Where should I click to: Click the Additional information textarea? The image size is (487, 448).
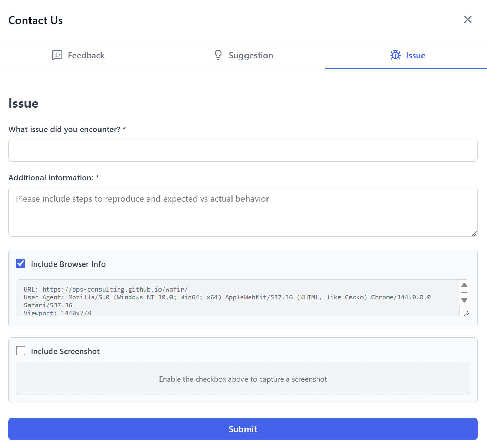point(243,212)
